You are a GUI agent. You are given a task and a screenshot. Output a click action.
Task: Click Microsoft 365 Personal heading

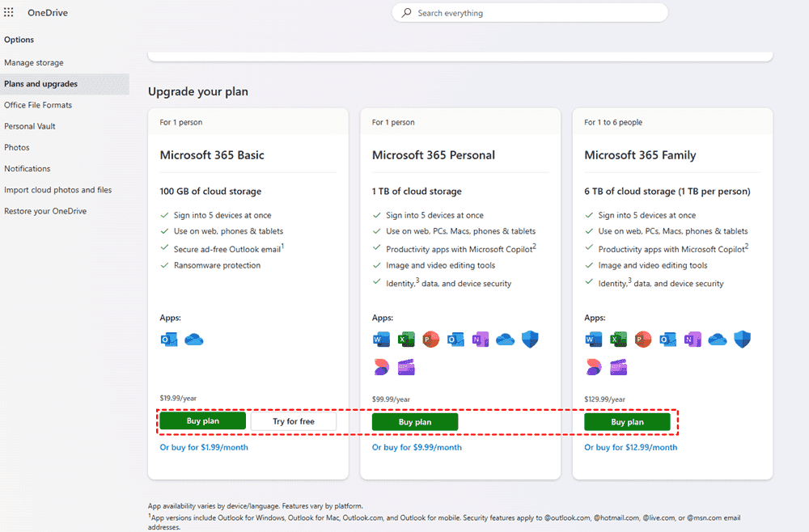click(434, 154)
